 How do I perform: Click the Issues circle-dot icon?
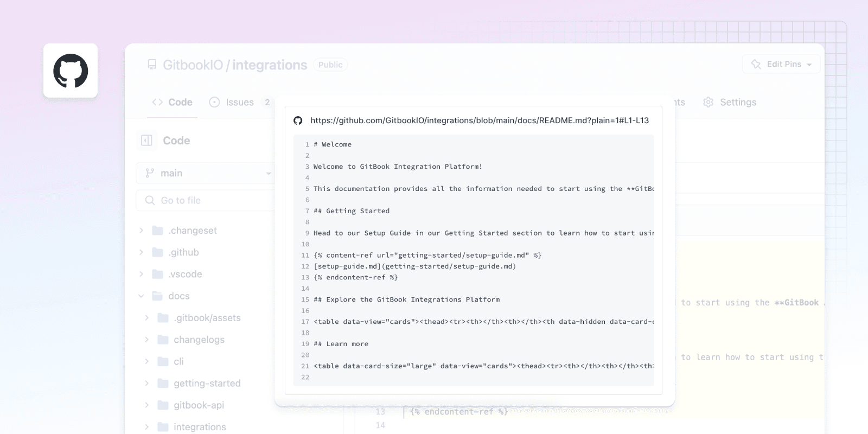click(x=214, y=102)
